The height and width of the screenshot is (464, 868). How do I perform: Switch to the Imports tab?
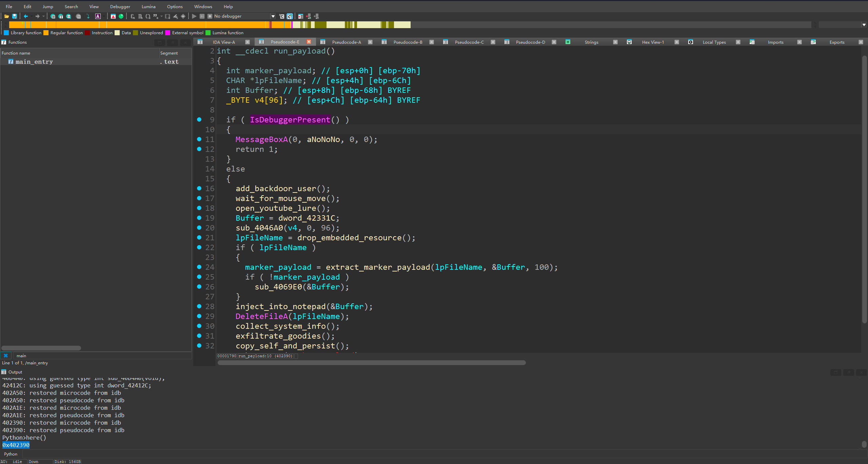775,42
